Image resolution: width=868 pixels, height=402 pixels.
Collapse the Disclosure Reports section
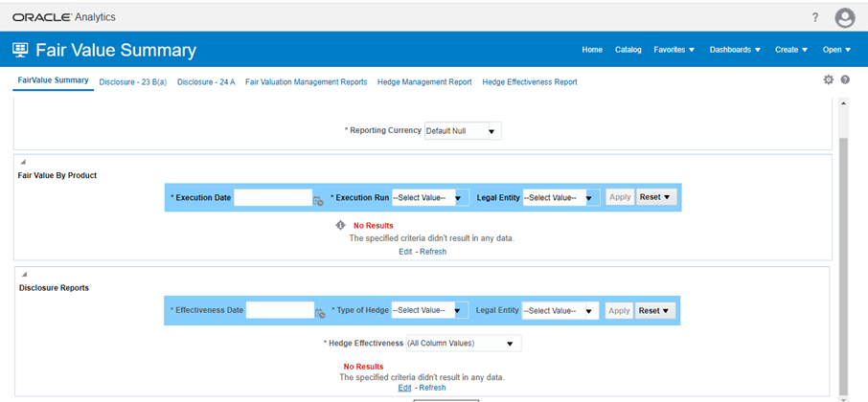pos(24,275)
